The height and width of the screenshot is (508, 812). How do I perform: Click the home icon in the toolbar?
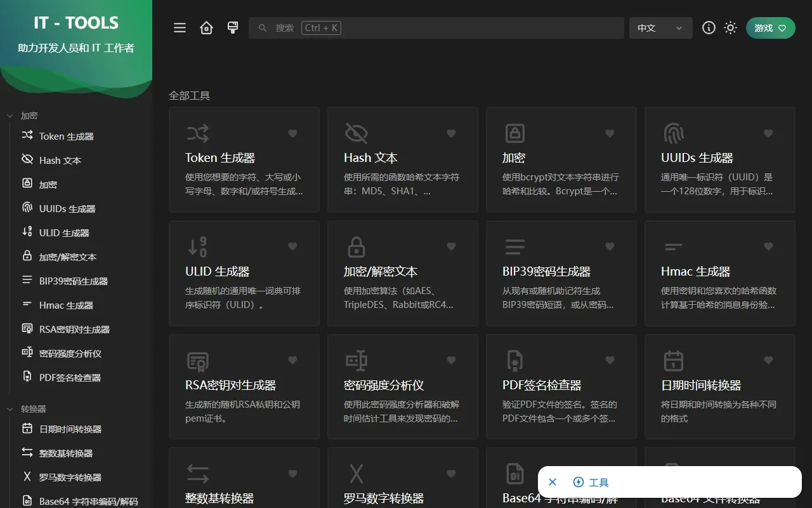[206, 27]
